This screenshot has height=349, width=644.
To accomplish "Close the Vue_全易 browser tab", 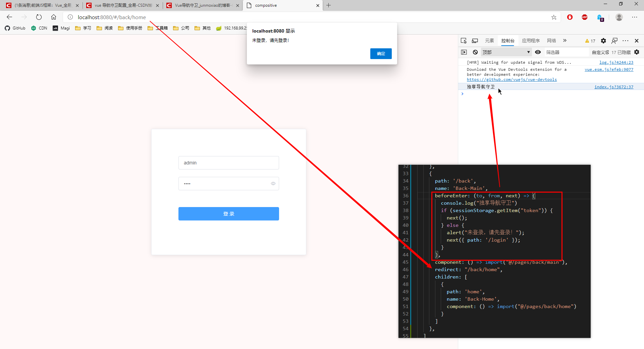I will 77,5.
